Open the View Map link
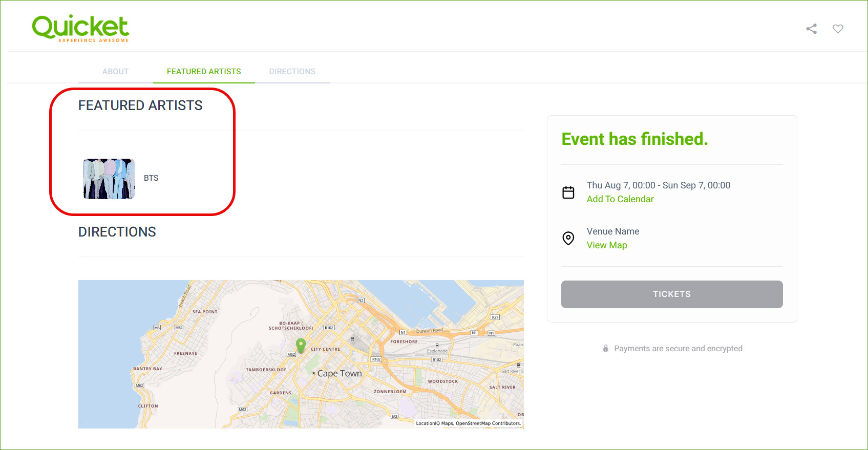This screenshot has width=868, height=450. click(x=607, y=245)
